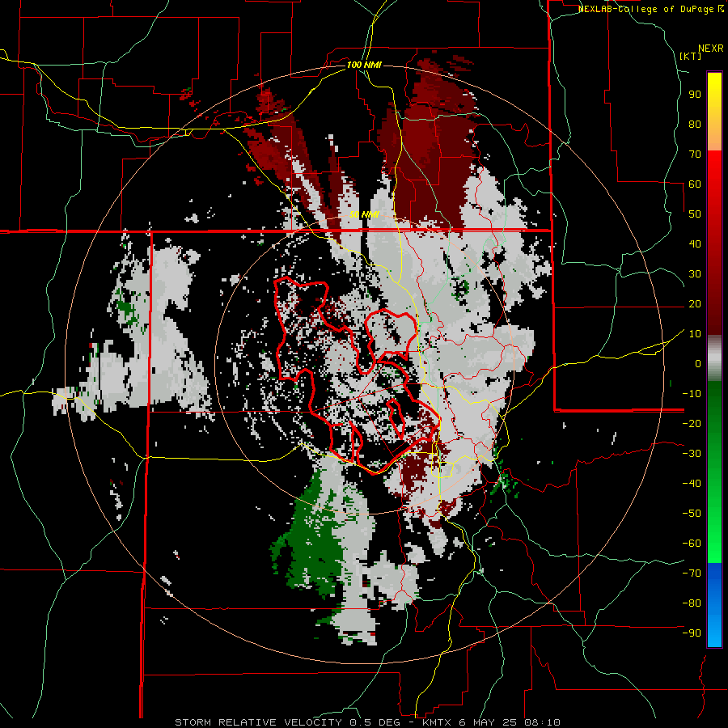Click the -90 value on the velocity scale
The image size is (728, 728).
pos(692,633)
